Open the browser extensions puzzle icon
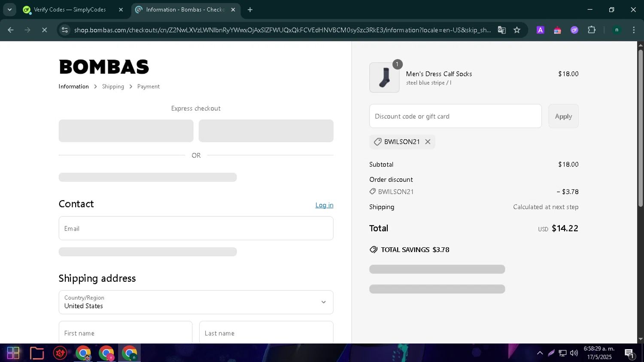644x362 pixels. 592,30
